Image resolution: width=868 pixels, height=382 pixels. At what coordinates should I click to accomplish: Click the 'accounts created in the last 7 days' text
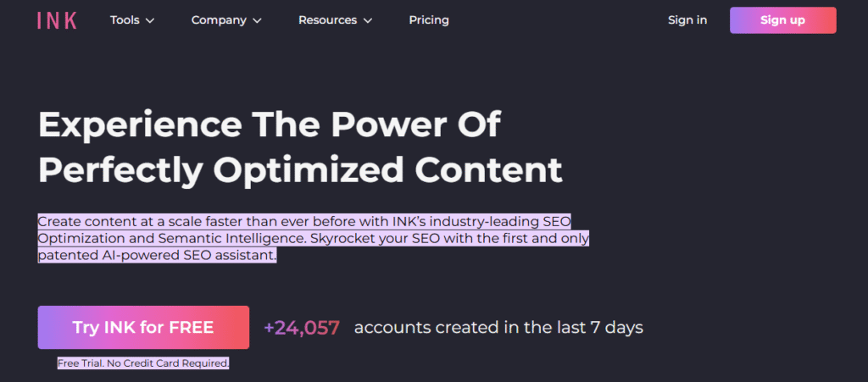(498, 328)
